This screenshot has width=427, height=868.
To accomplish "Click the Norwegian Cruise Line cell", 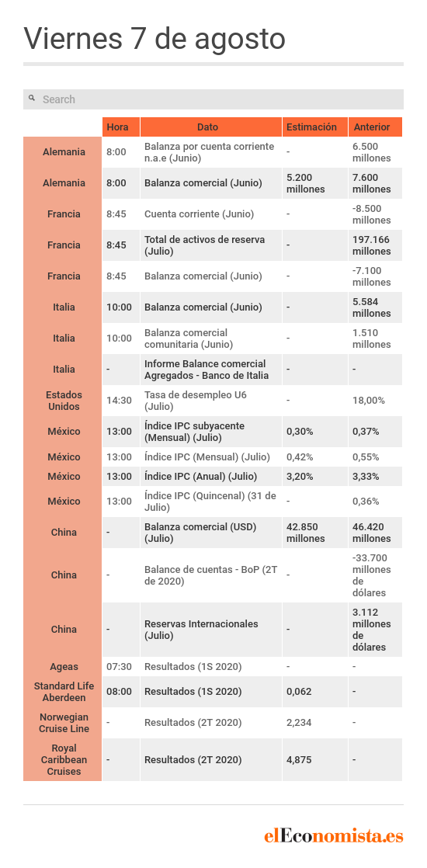I will 63,722.
